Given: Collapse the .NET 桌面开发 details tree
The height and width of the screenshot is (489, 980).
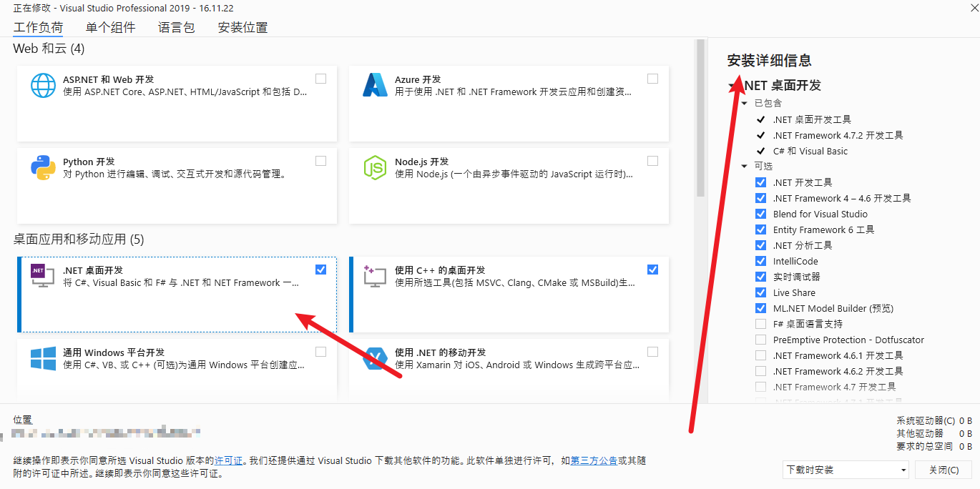Looking at the screenshot, I should click(x=732, y=86).
